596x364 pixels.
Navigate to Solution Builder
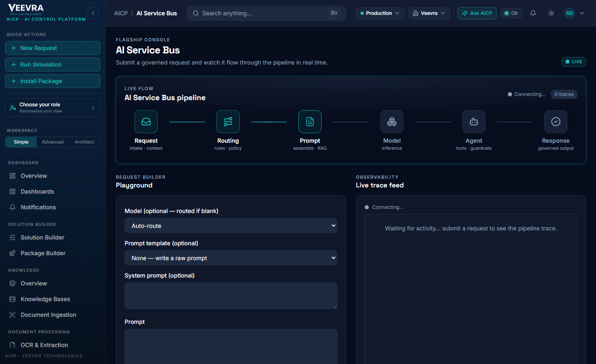point(53,237)
